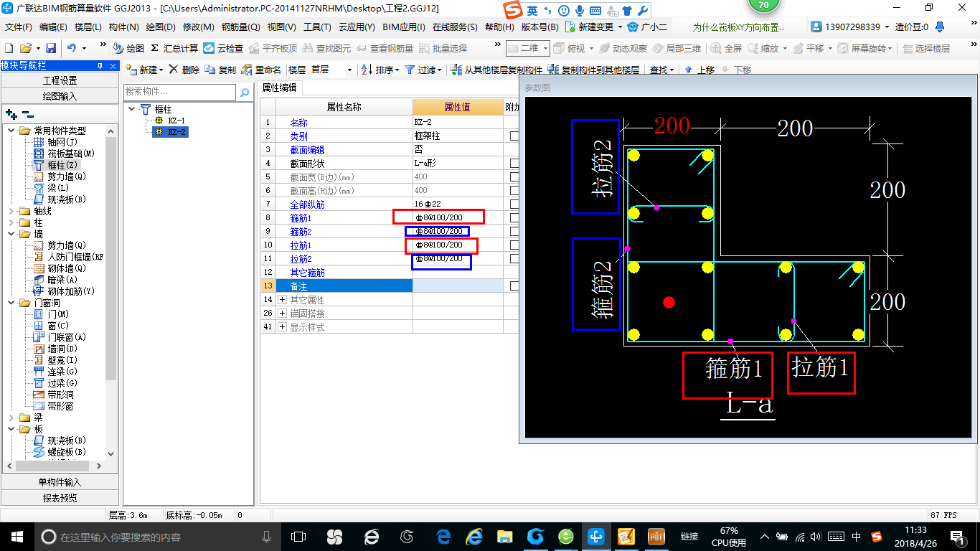Click 新建 to create component

tap(144, 70)
